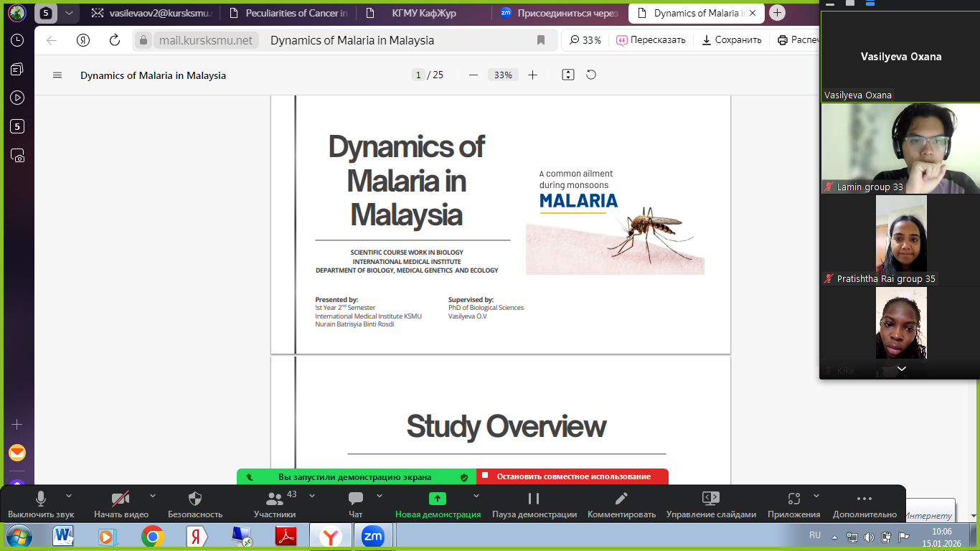Expand the Участники options arrow
This screenshot has width=980, height=551.
pyautogui.click(x=312, y=496)
